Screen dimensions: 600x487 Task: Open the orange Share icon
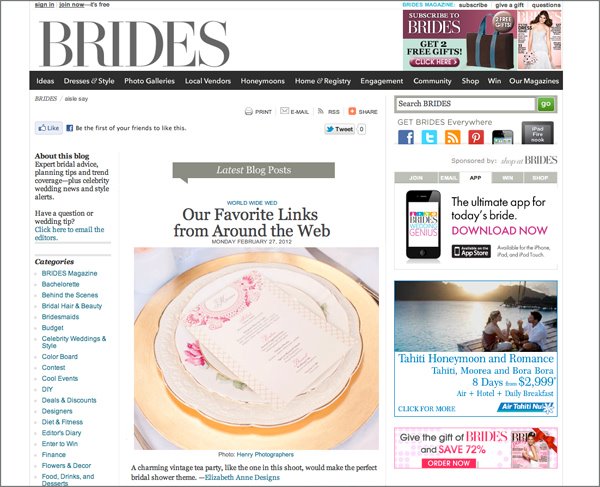[352, 111]
